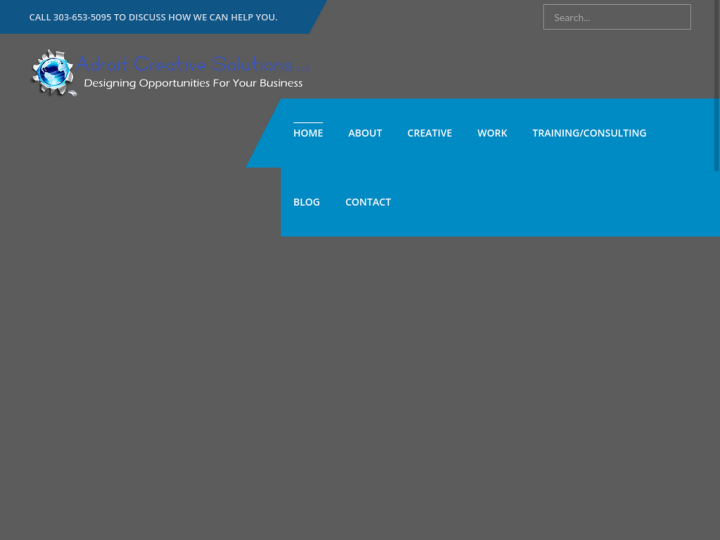720x540 pixels.
Task: Navigate to TRAINING/CONSULTING
Action: pos(589,133)
